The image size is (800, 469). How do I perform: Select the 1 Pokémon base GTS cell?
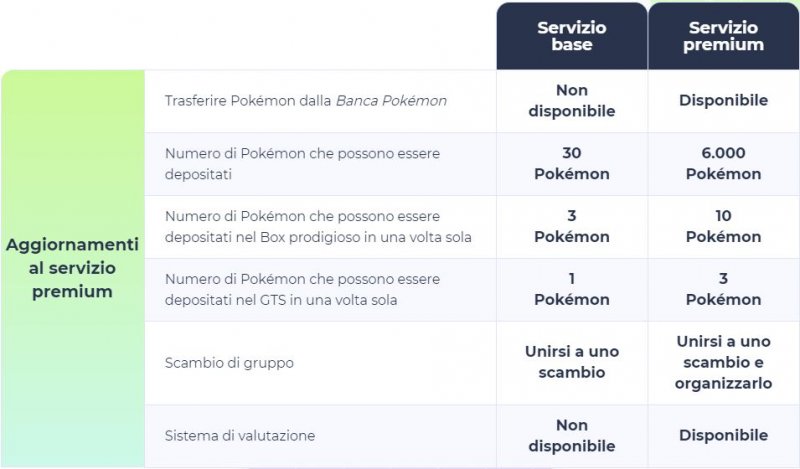pos(571,290)
